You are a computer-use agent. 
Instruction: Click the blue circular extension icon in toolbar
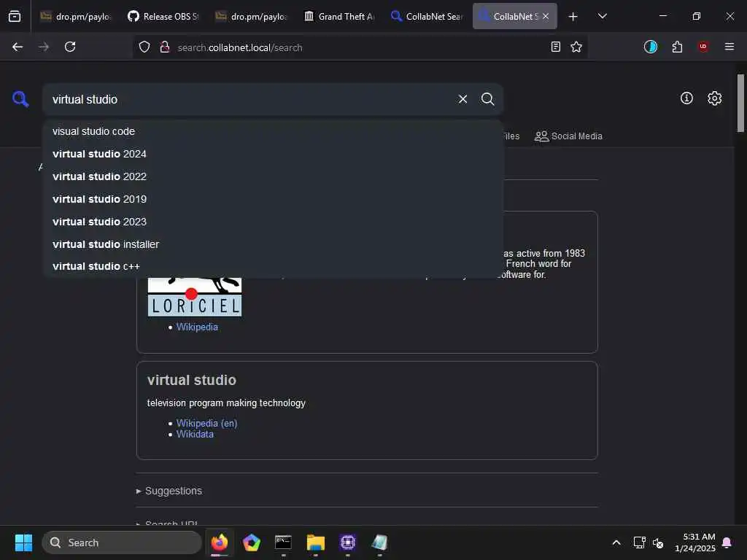[x=650, y=47]
